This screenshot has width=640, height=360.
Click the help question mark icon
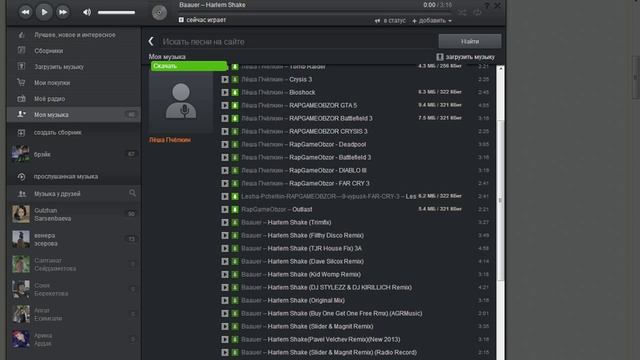pyautogui.click(x=487, y=5)
